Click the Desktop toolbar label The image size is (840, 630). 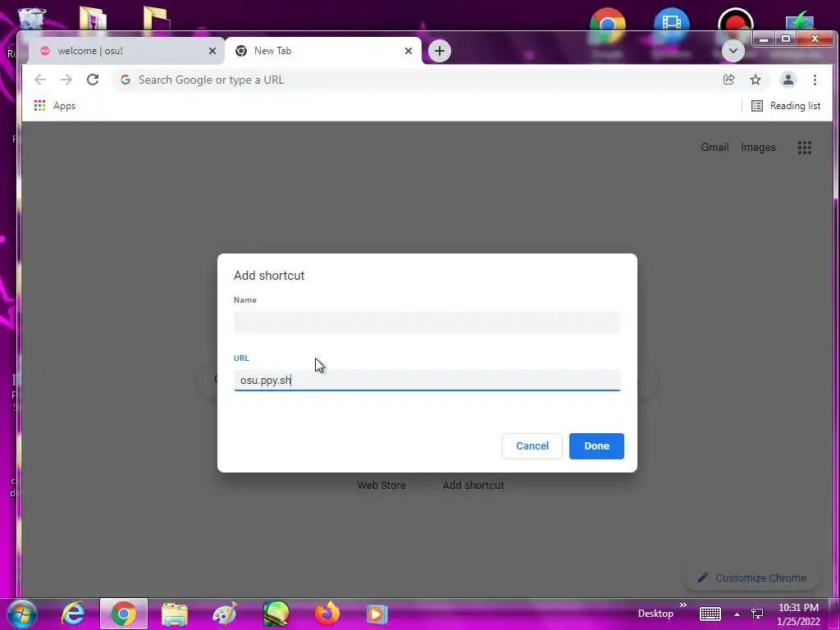coord(655,614)
